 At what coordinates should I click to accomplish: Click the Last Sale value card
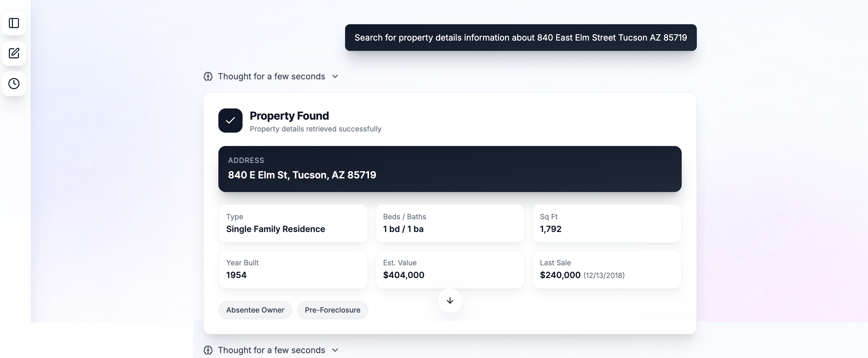coord(606,269)
